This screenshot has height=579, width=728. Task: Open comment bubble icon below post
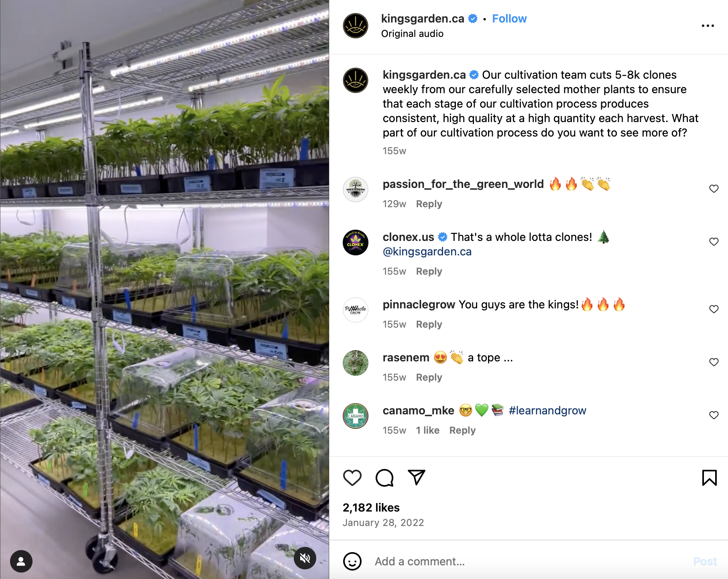[x=384, y=478]
